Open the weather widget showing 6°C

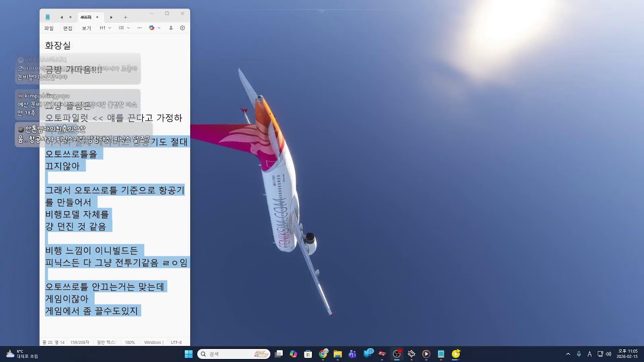[x=21, y=354]
